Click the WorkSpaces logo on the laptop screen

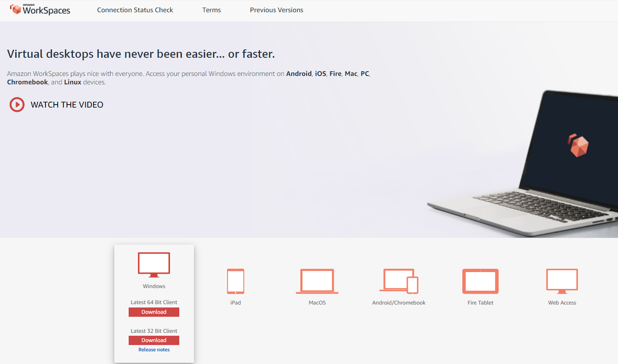coord(578,146)
